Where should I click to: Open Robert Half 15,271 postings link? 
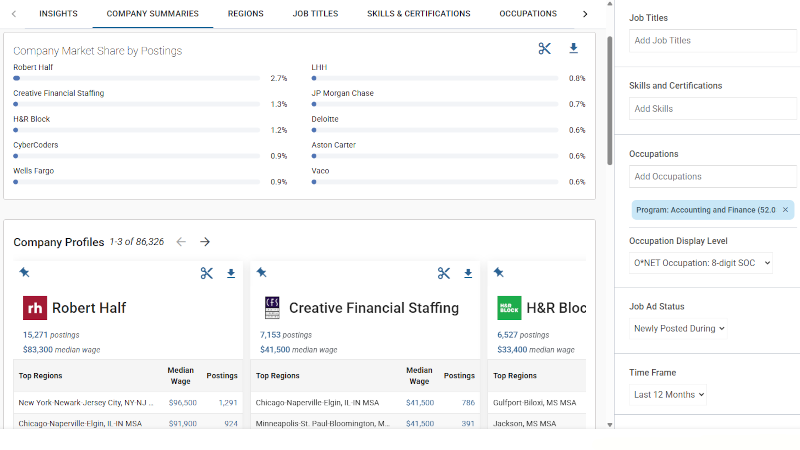point(51,335)
